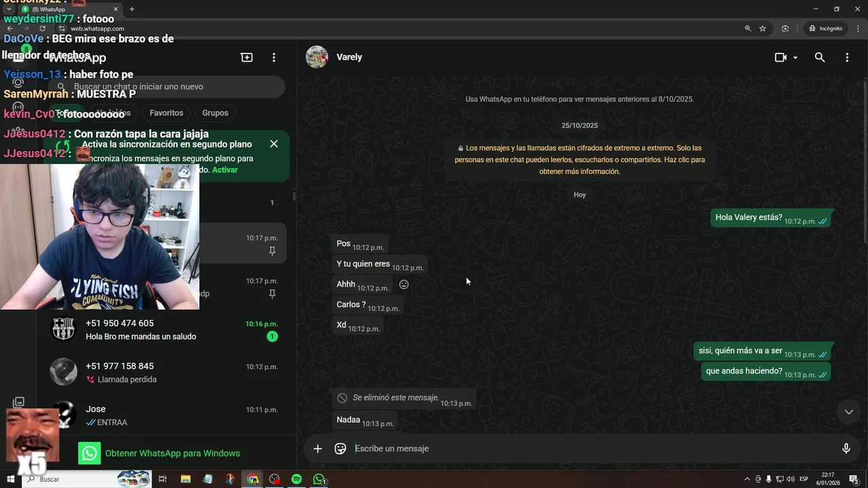Click the Carlos ? message
Screen dimensions: 868x488
367,306
